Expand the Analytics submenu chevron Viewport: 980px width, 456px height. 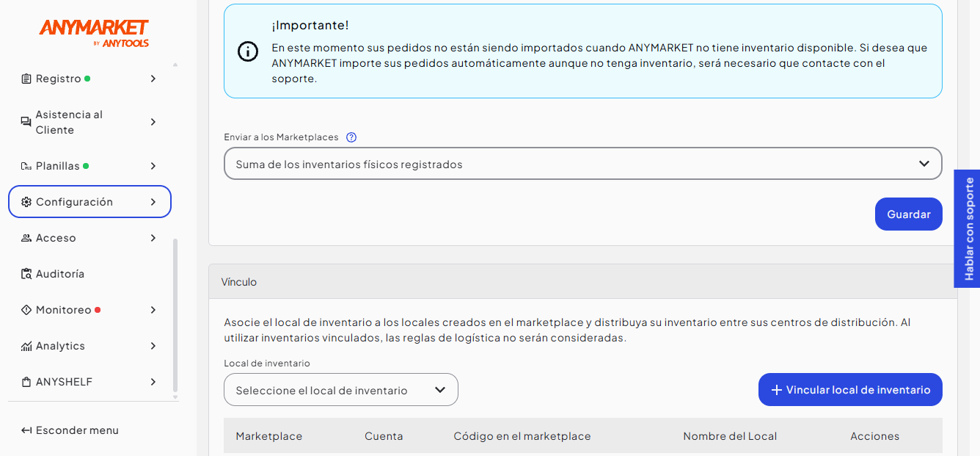(x=153, y=346)
